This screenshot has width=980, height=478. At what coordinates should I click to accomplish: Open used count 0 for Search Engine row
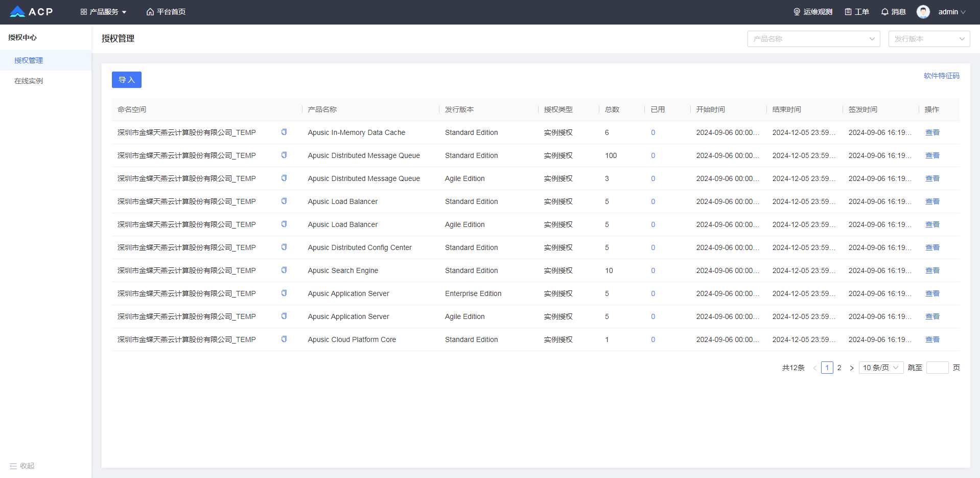click(x=653, y=270)
